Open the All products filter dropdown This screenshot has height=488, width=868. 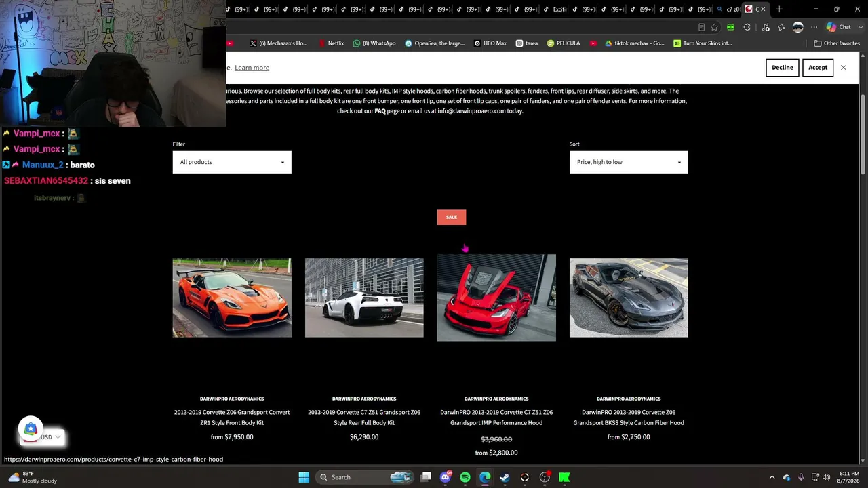[232, 162]
